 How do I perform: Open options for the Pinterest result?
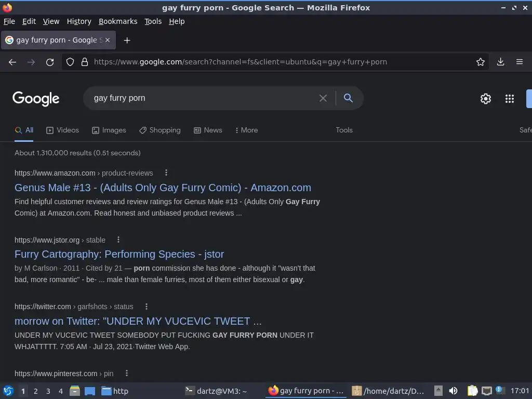[127, 373]
